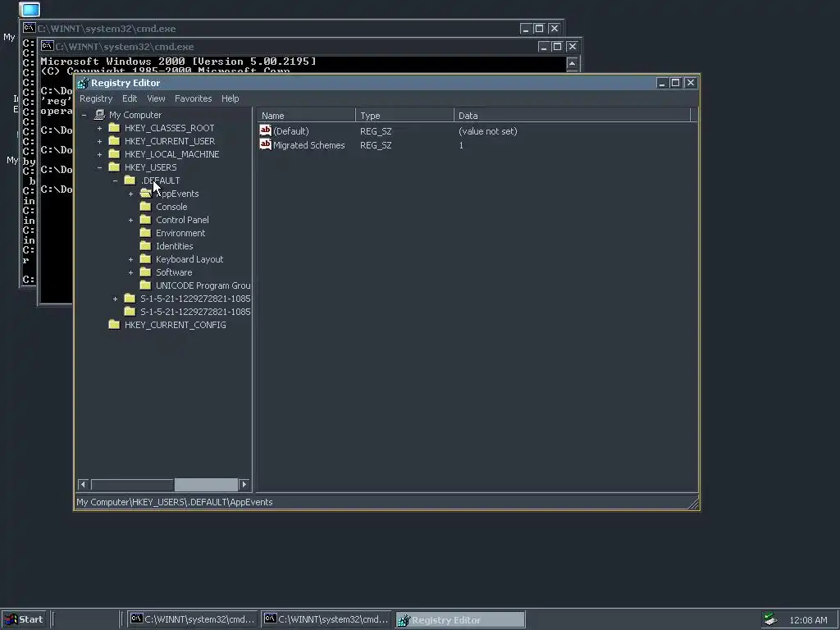Click the My Computer icon in tree

coord(99,115)
